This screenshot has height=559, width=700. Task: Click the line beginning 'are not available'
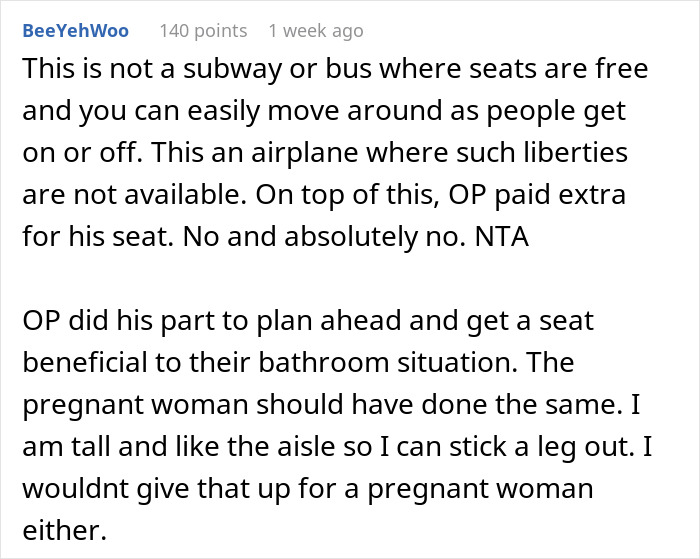pos(324,195)
